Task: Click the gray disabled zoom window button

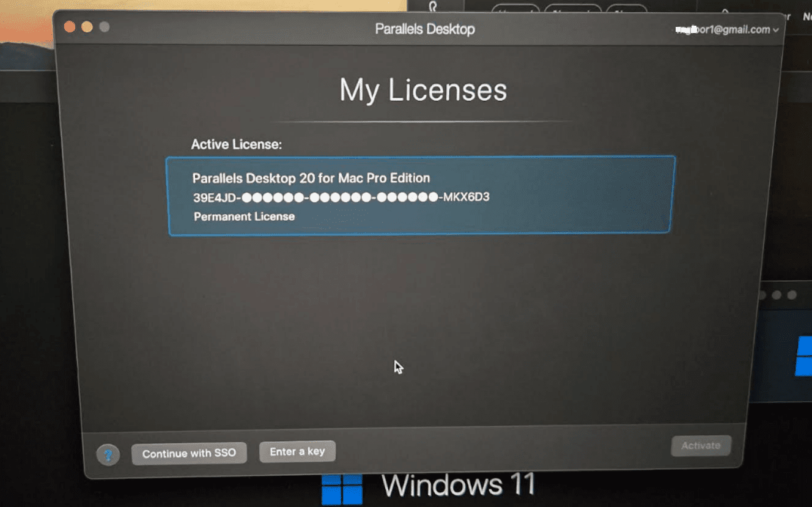Action: pyautogui.click(x=105, y=27)
